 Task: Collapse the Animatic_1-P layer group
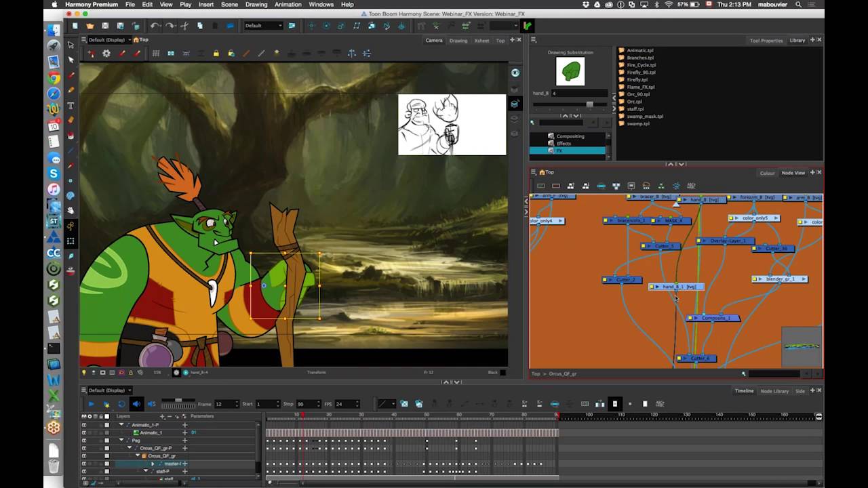pyautogui.click(x=121, y=425)
